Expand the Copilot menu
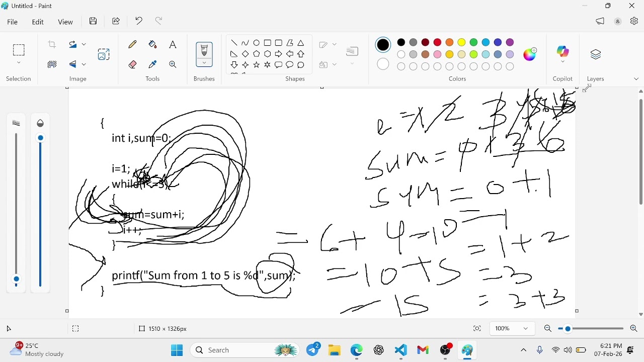 click(x=563, y=62)
